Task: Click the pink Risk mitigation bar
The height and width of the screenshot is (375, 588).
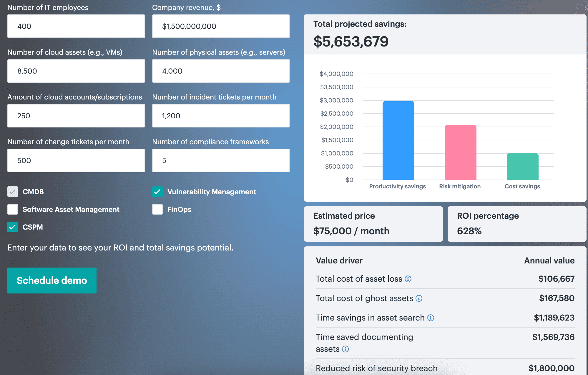Action: (461, 152)
